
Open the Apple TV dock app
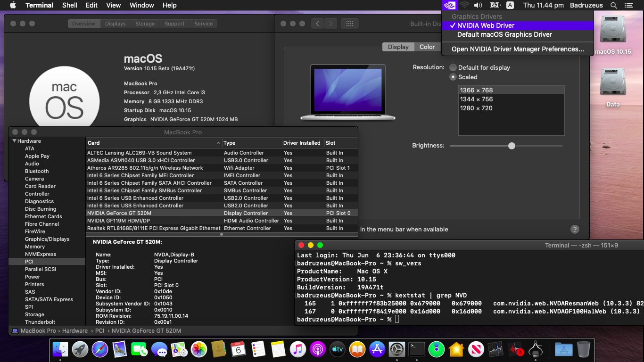[x=338, y=349]
